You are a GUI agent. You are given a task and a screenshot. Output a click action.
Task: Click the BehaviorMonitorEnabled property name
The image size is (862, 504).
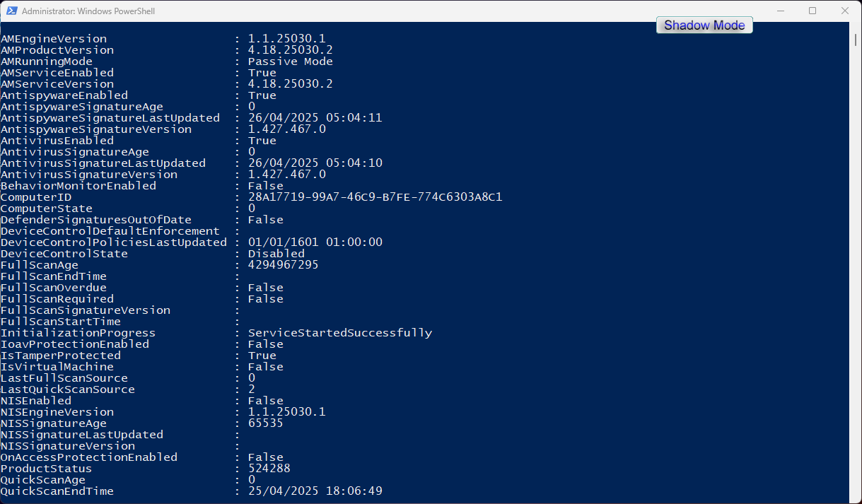[x=78, y=186]
